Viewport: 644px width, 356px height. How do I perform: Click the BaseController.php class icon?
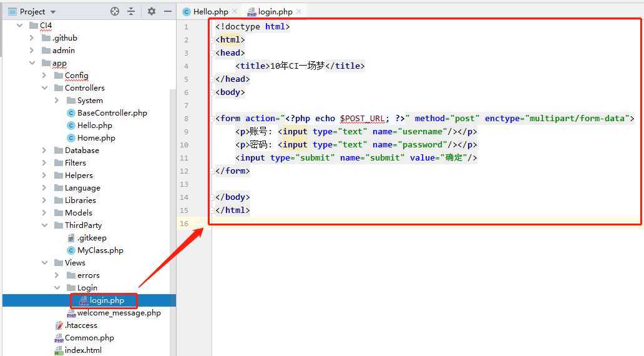pos(71,113)
